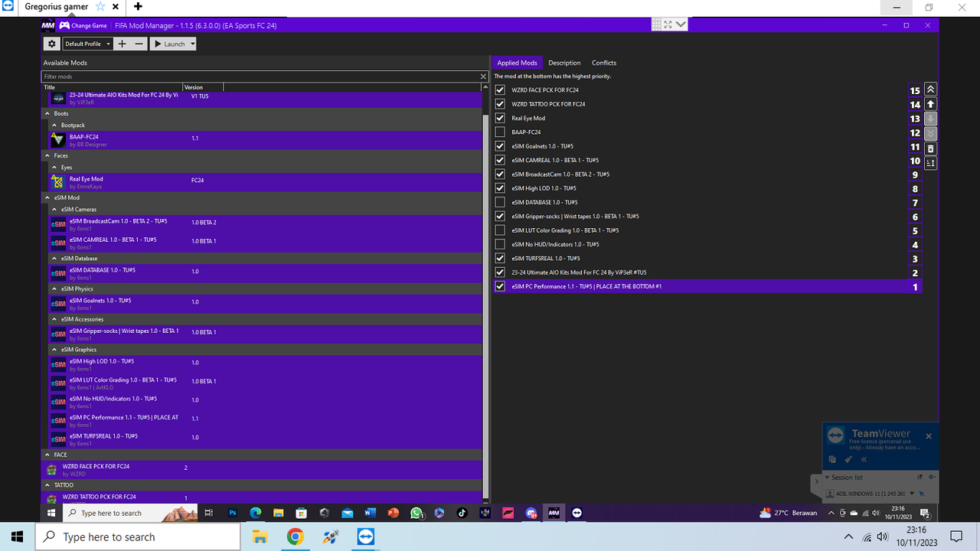Enable the BAAP-FC24 mod checkbox
The image size is (980, 551).
pos(500,132)
